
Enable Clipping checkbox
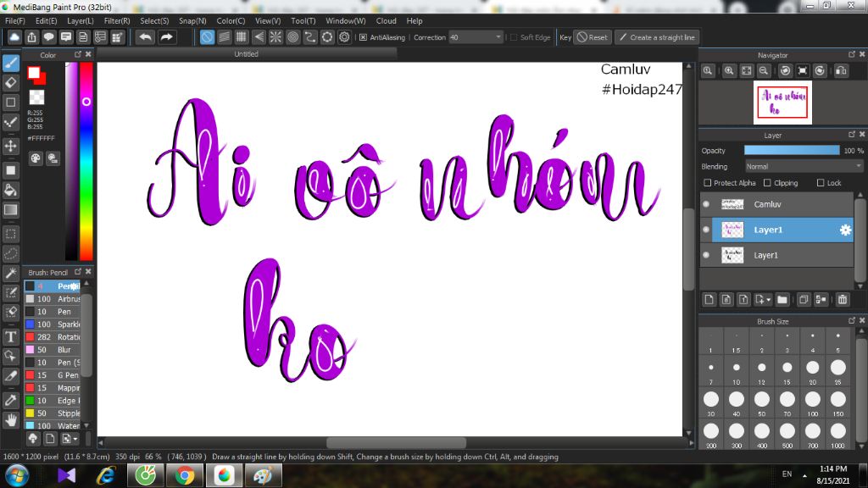(x=767, y=183)
